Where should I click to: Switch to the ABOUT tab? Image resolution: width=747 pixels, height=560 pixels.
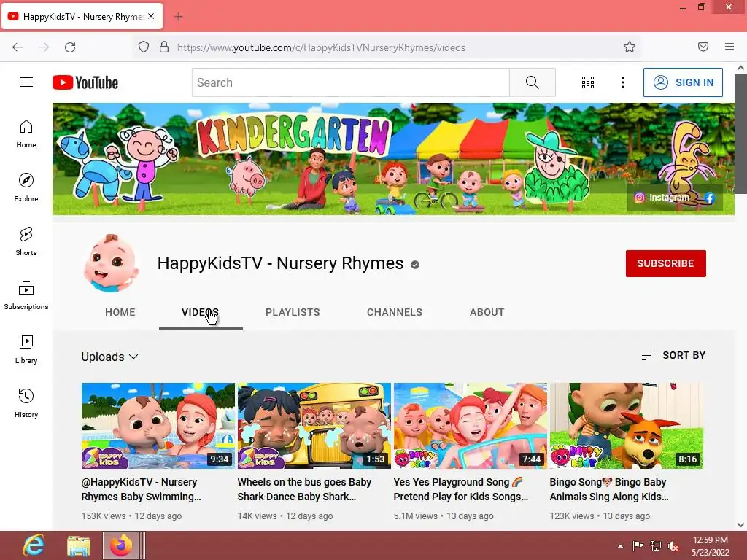pos(487,312)
